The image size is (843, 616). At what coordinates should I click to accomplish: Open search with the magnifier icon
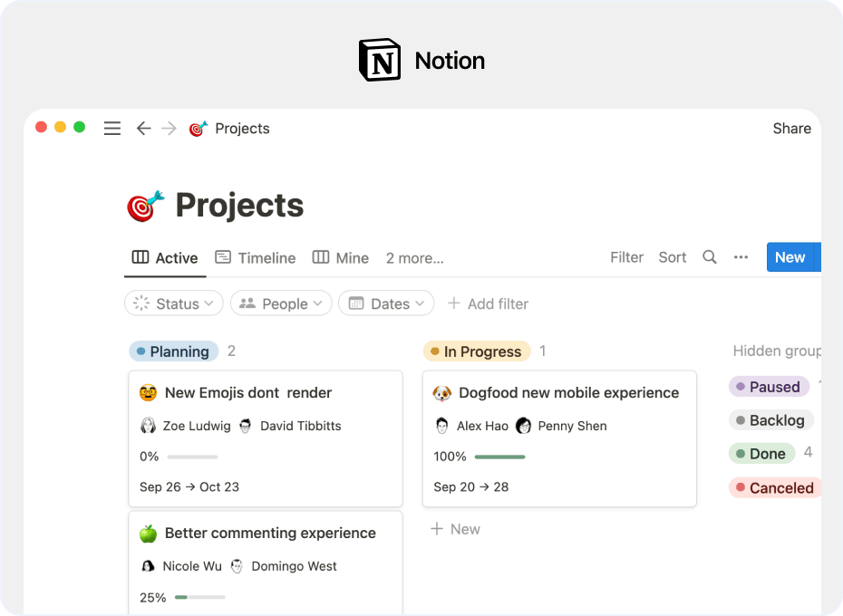710,257
